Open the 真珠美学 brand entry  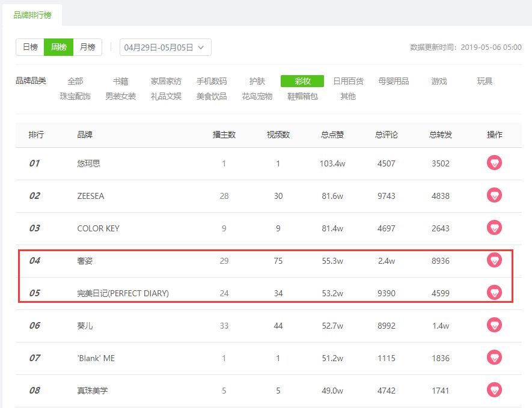[93, 391]
